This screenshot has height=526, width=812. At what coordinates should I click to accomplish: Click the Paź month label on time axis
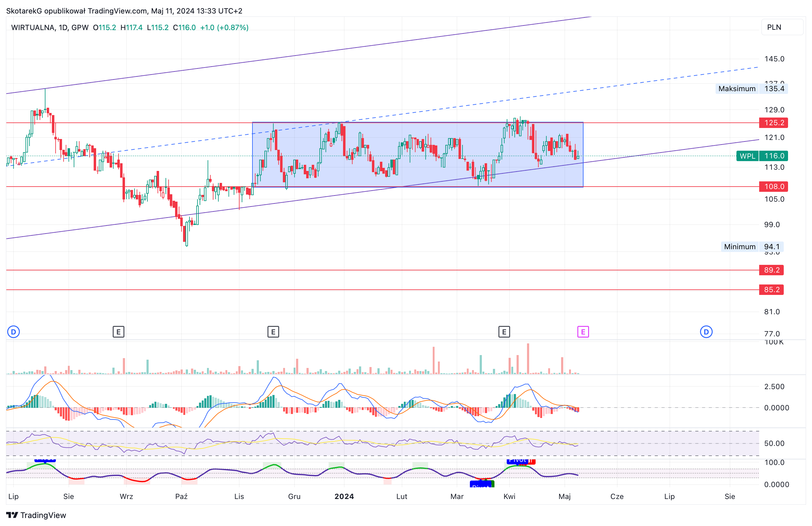[x=182, y=496]
